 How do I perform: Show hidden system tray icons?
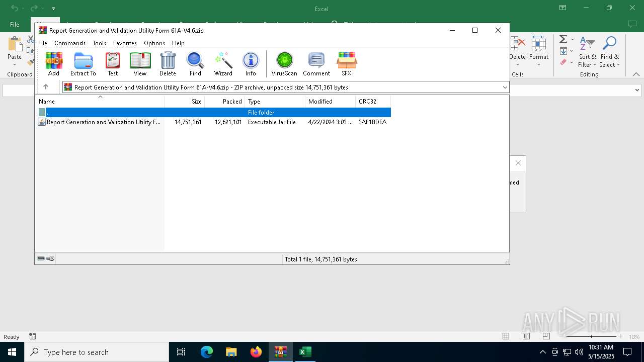(x=542, y=352)
